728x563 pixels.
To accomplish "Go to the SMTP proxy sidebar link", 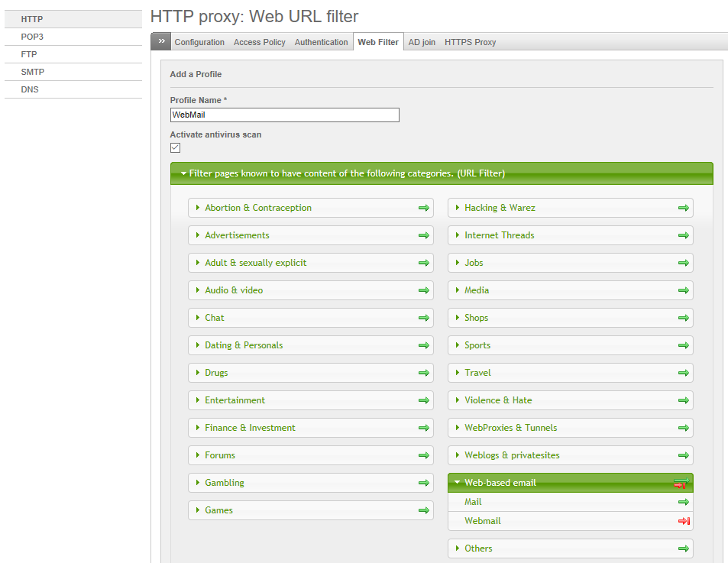I will pos(32,72).
